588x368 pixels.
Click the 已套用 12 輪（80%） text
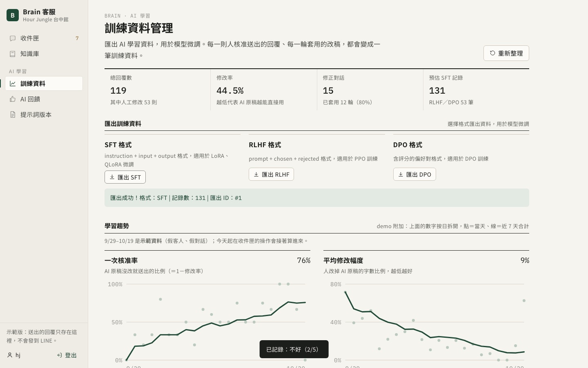(349, 102)
